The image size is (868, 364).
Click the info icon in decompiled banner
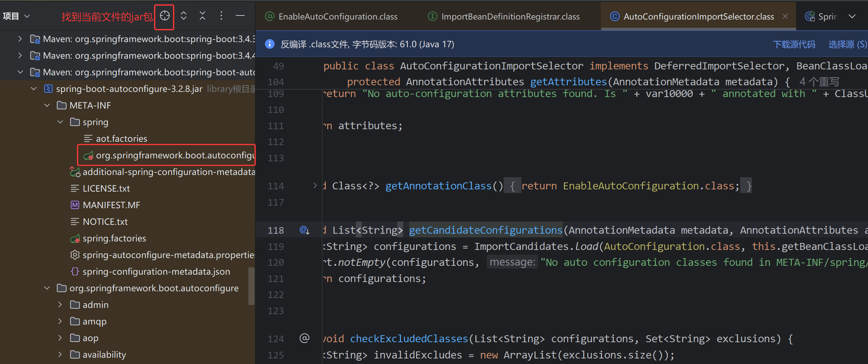pos(270,44)
